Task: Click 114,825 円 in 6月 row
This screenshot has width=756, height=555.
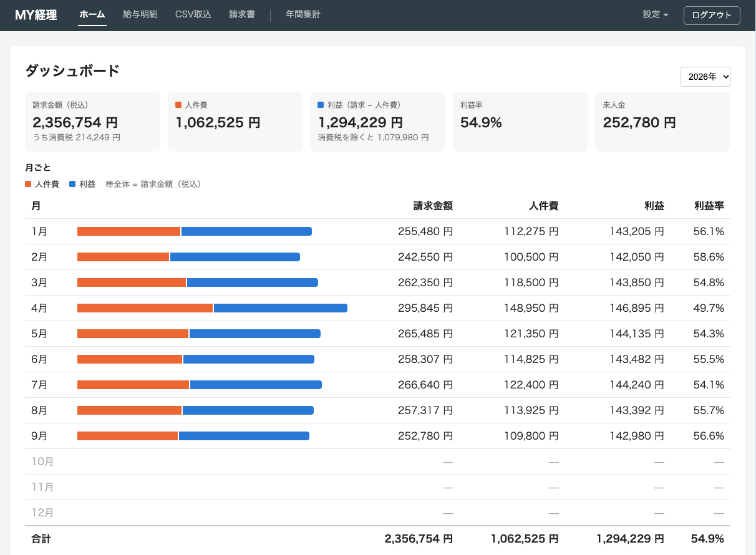Action: (531, 359)
